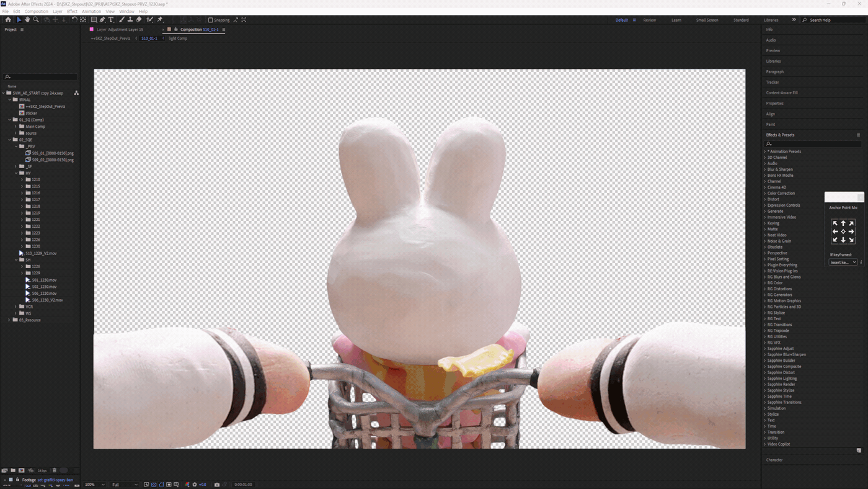Click the show channel color management icon

point(187,485)
